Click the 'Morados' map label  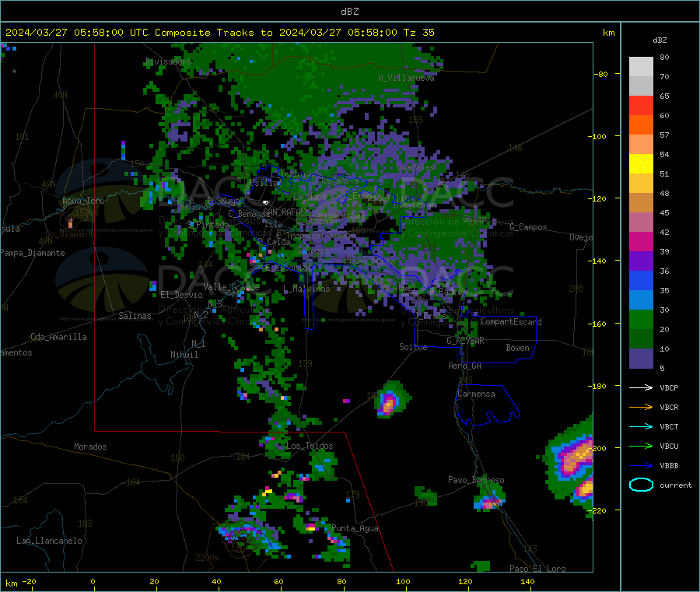[90, 447]
